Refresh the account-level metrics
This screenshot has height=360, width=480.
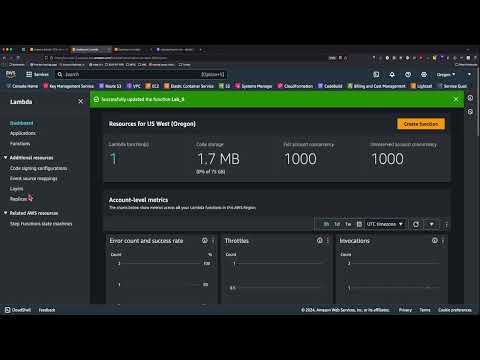(416, 224)
